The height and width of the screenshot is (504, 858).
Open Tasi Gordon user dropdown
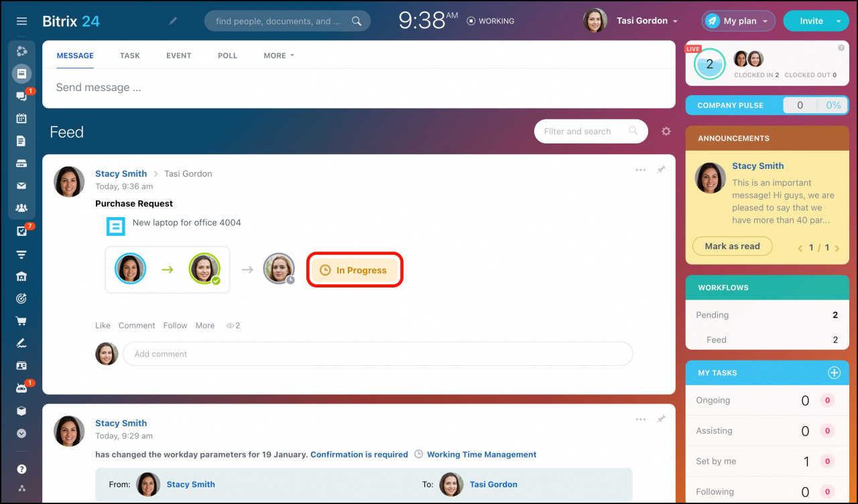(631, 21)
